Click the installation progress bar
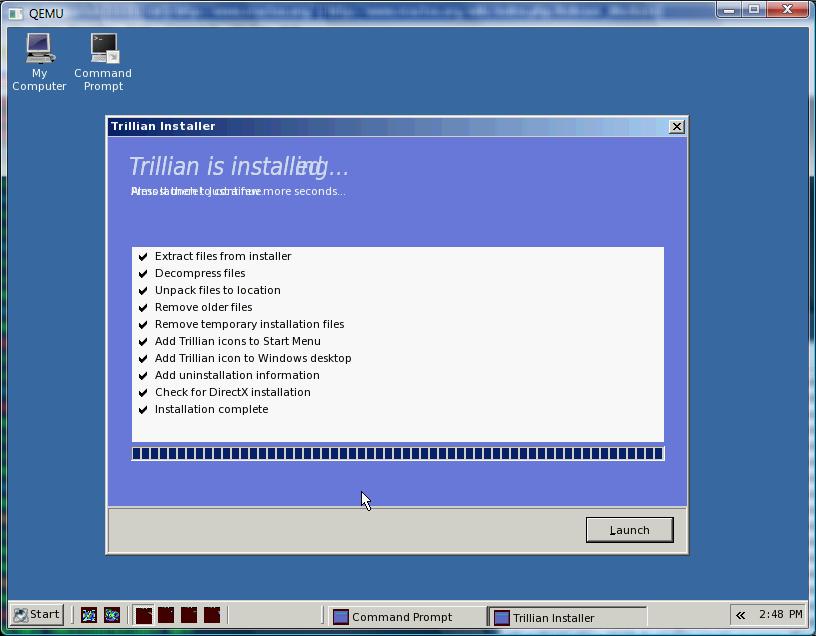 (397, 454)
